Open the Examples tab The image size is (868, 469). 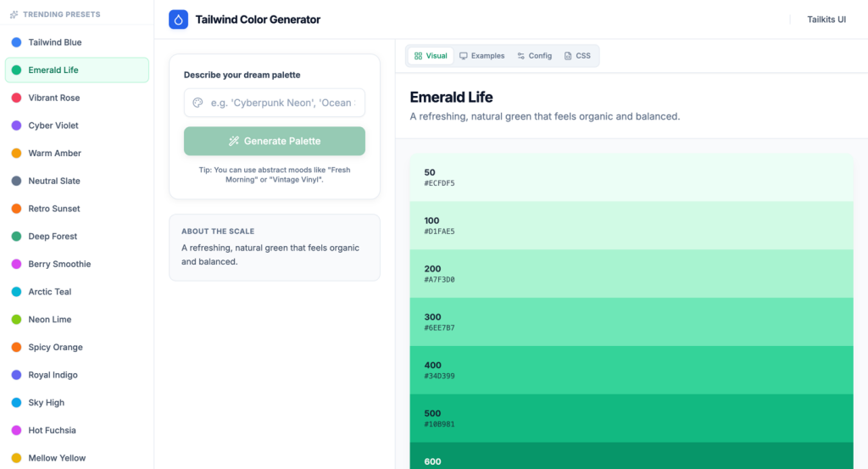(481, 56)
